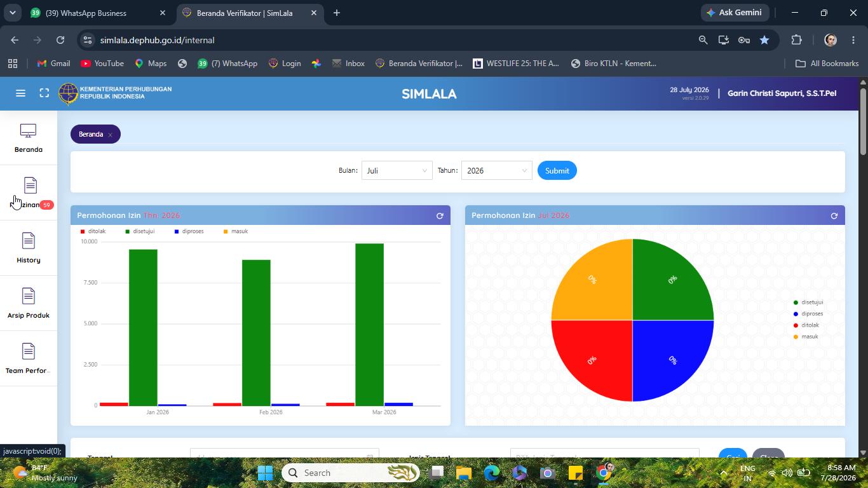Click the page vertical scrollbar

coord(863,121)
